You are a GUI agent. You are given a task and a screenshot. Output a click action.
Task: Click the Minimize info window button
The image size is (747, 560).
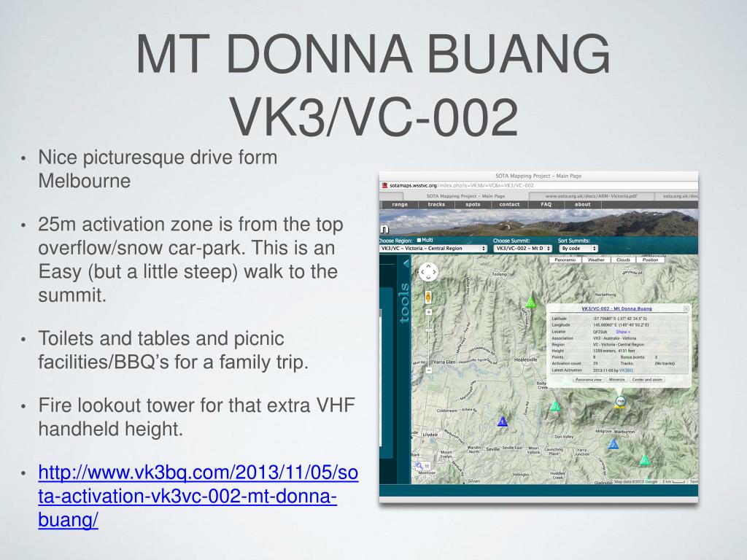[x=617, y=379]
